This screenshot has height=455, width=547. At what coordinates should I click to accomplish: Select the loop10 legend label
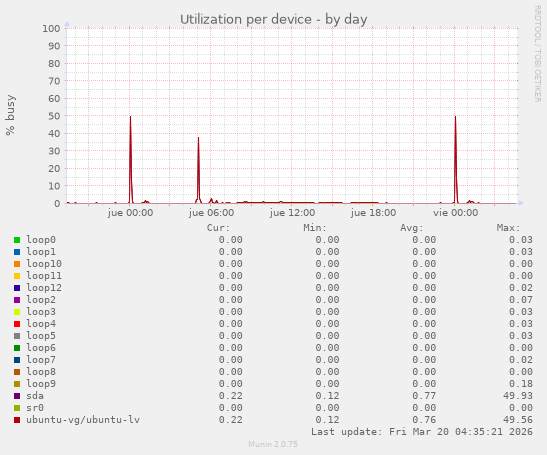[x=44, y=264]
